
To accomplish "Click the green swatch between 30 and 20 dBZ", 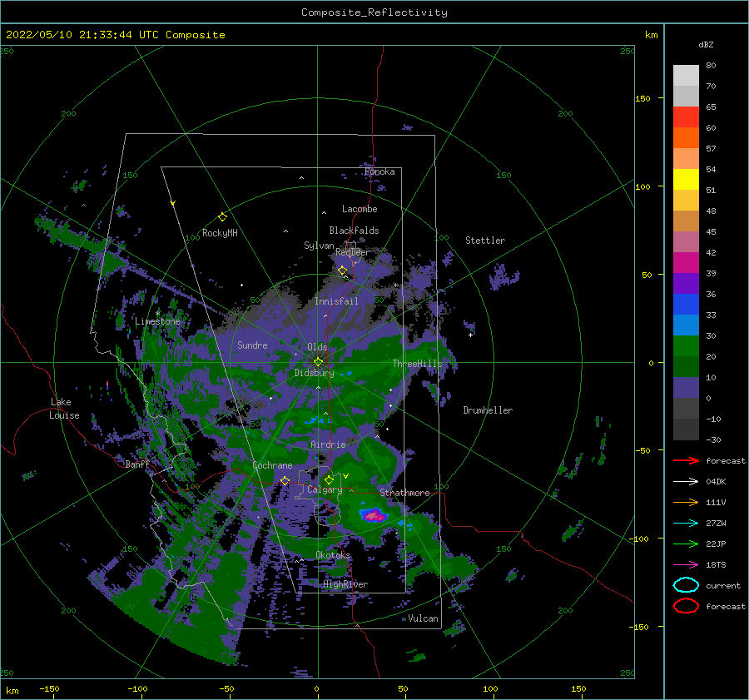I will pyautogui.click(x=686, y=345).
